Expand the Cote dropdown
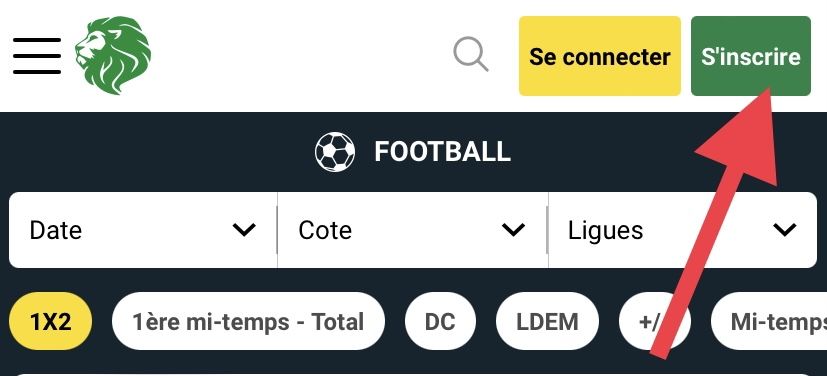Image resolution: width=827 pixels, height=376 pixels. click(412, 230)
